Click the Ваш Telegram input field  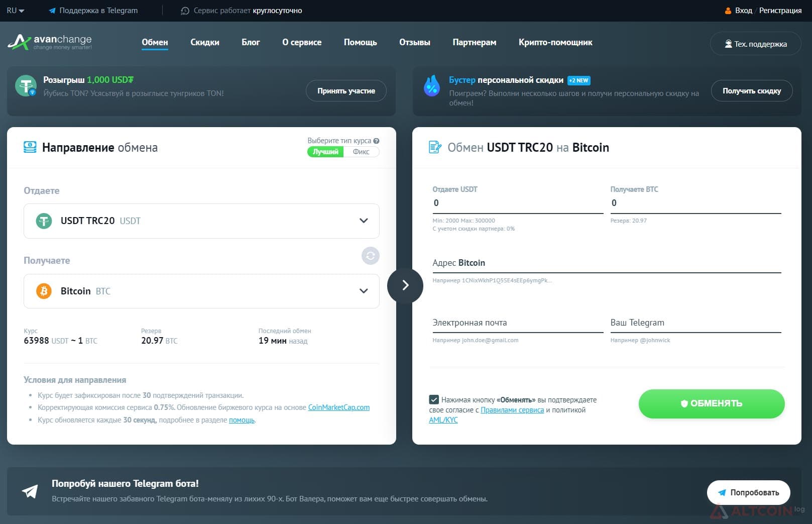pos(695,323)
